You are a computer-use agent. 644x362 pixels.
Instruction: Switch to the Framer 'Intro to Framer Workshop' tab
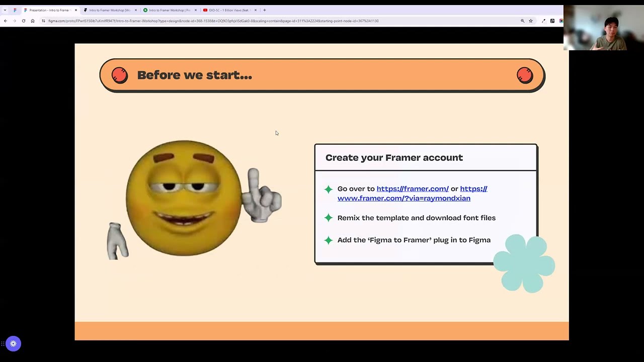pos(110,10)
